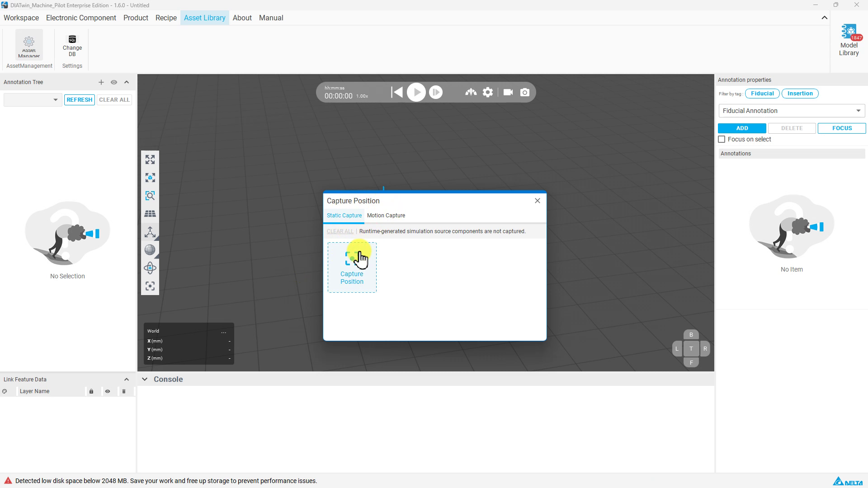
Task: Toggle the floor grid icon
Action: pyautogui.click(x=150, y=214)
